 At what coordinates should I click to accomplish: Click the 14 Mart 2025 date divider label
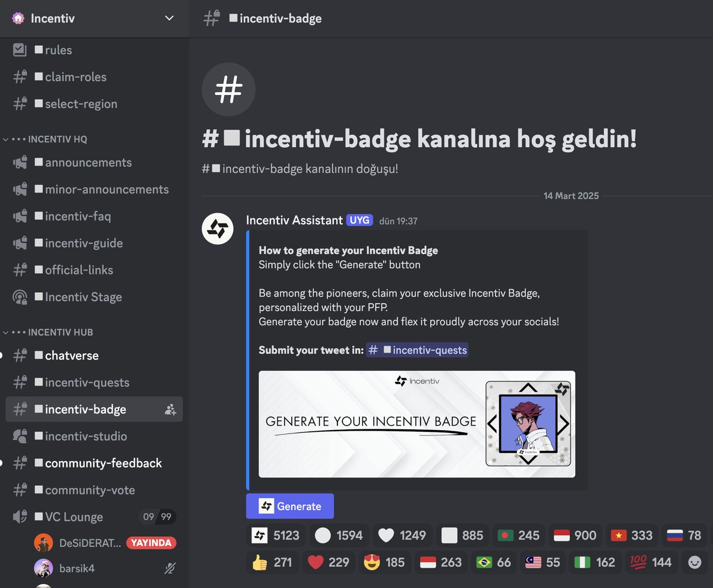coord(571,195)
